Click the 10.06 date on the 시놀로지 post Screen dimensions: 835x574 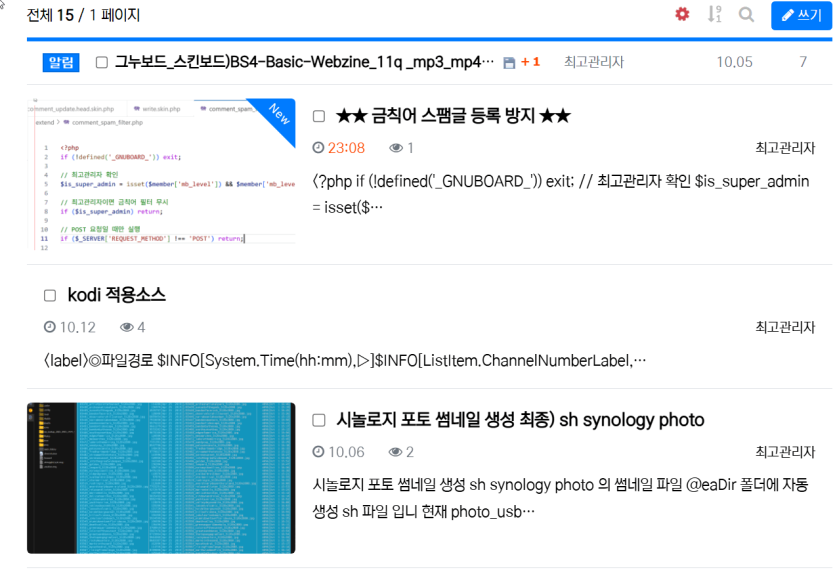[346, 452]
